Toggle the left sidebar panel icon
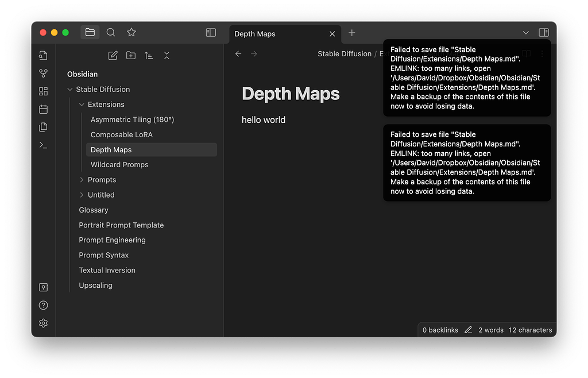Screen dimensions: 588x378 pos(211,33)
